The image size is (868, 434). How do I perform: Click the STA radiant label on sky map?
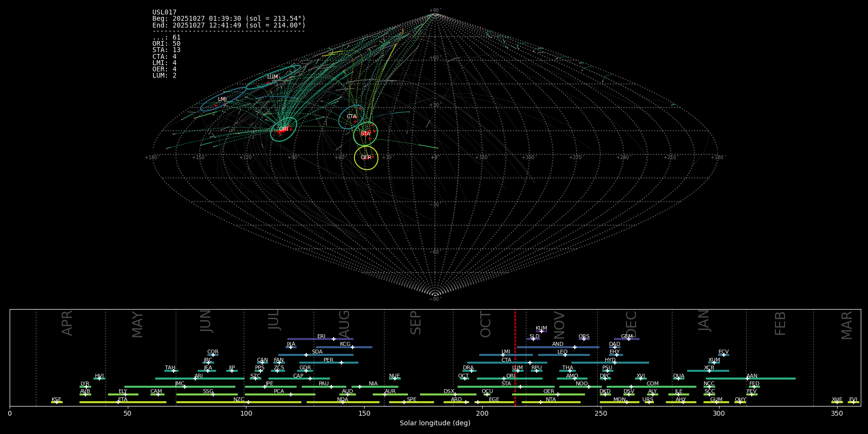click(365, 134)
